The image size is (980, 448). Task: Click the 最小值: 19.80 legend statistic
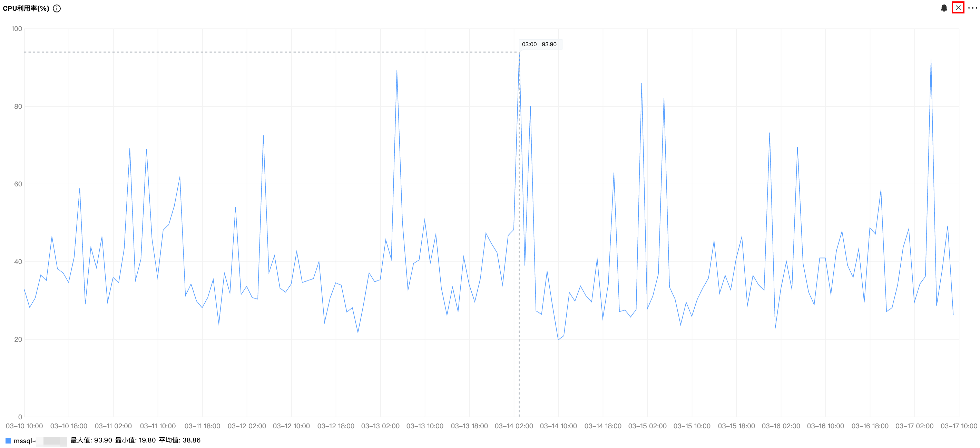pos(135,440)
